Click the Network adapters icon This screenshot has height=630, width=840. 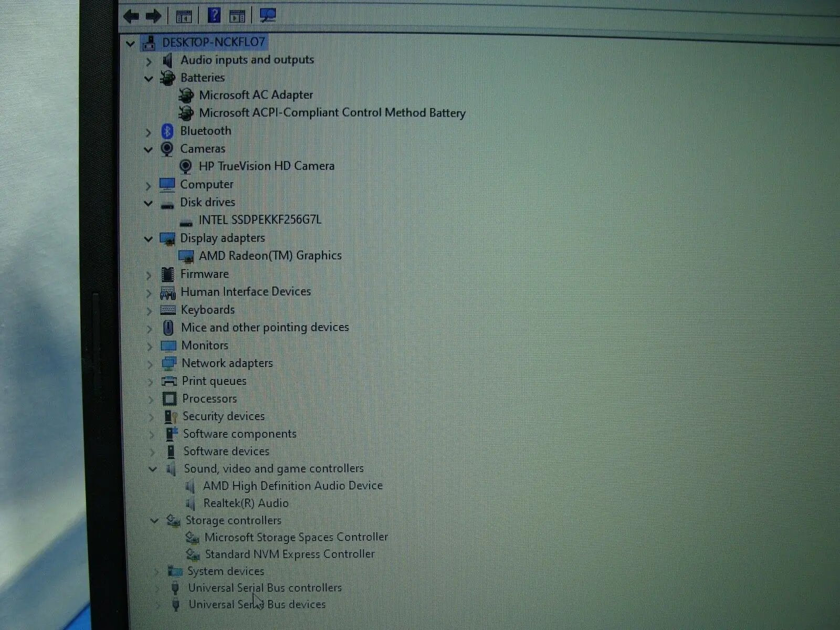pos(169,363)
